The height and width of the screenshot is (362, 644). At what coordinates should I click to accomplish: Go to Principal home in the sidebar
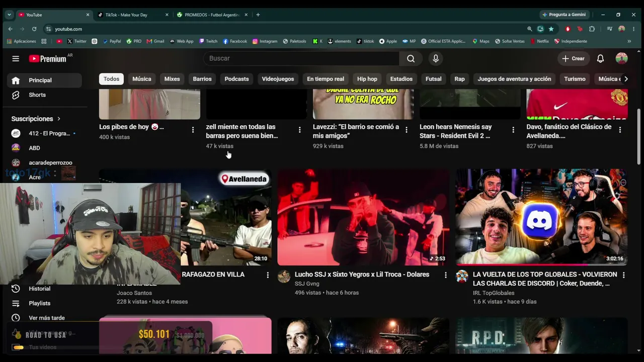click(x=44, y=80)
